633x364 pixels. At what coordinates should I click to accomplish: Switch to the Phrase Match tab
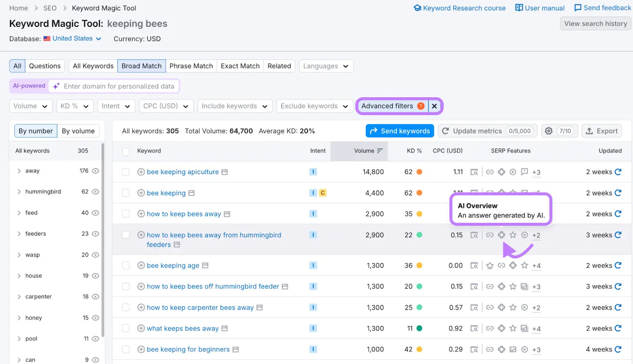tap(191, 66)
